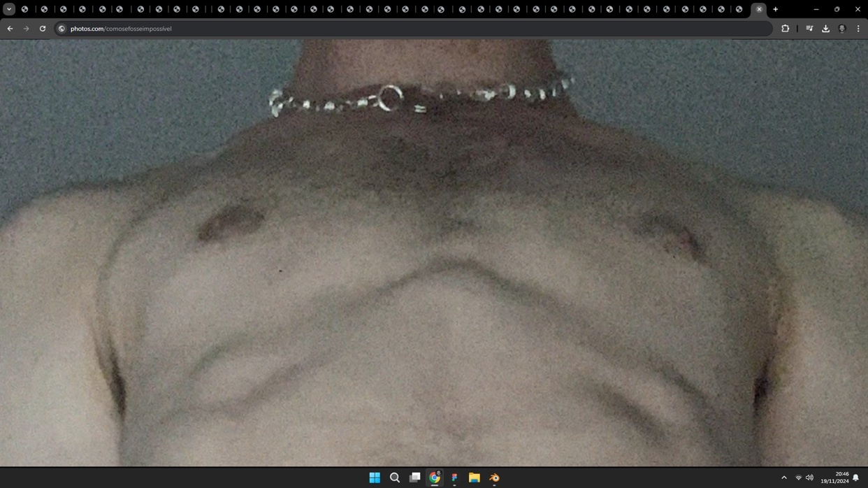Open Windows Search from taskbar

pyautogui.click(x=395, y=478)
